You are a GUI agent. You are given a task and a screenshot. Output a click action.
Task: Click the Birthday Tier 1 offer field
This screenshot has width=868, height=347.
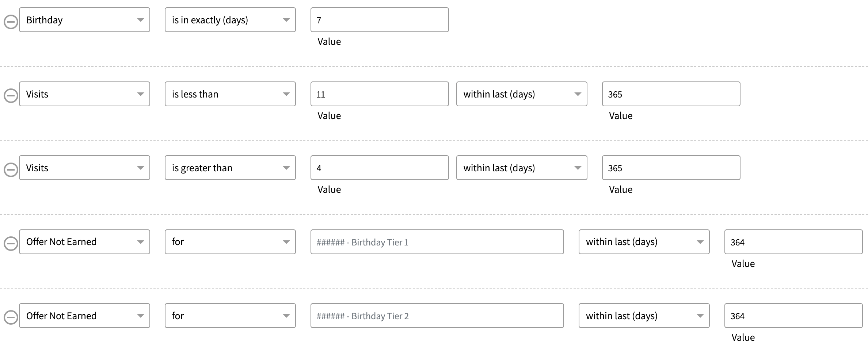click(x=437, y=242)
